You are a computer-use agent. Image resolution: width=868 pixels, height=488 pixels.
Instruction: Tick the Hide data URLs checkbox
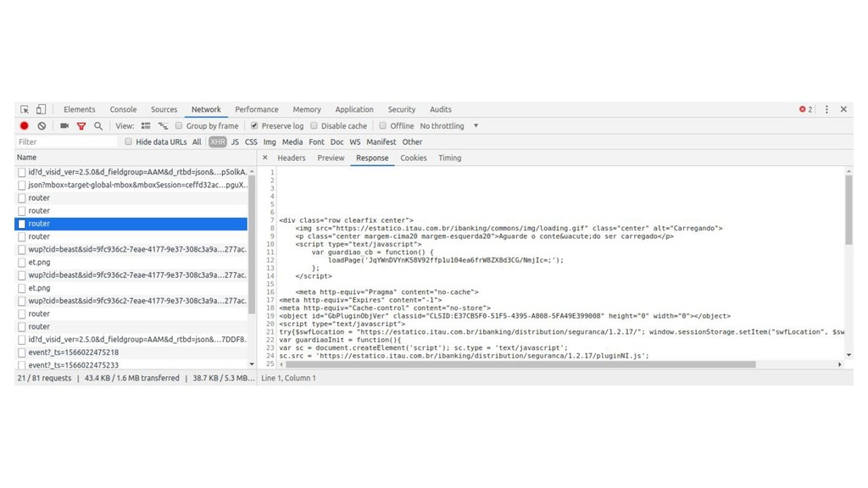(129, 142)
